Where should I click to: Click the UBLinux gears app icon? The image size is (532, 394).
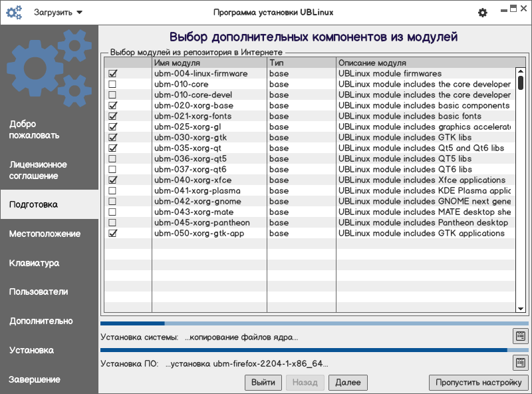(14, 13)
